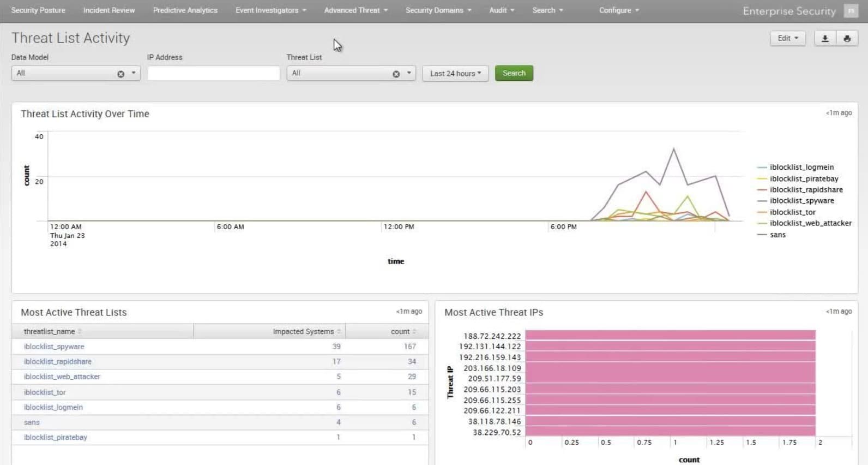This screenshot has height=465, width=868.
Task: Clear the Threat List selection with the x icon
Action: [x=396, y=74]
